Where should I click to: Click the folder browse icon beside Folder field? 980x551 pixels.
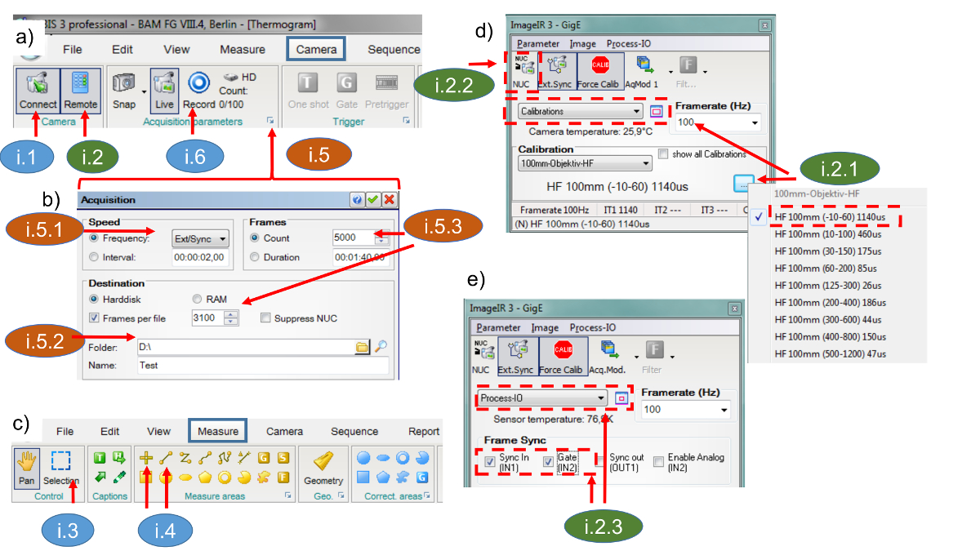(x=362, y=347)
